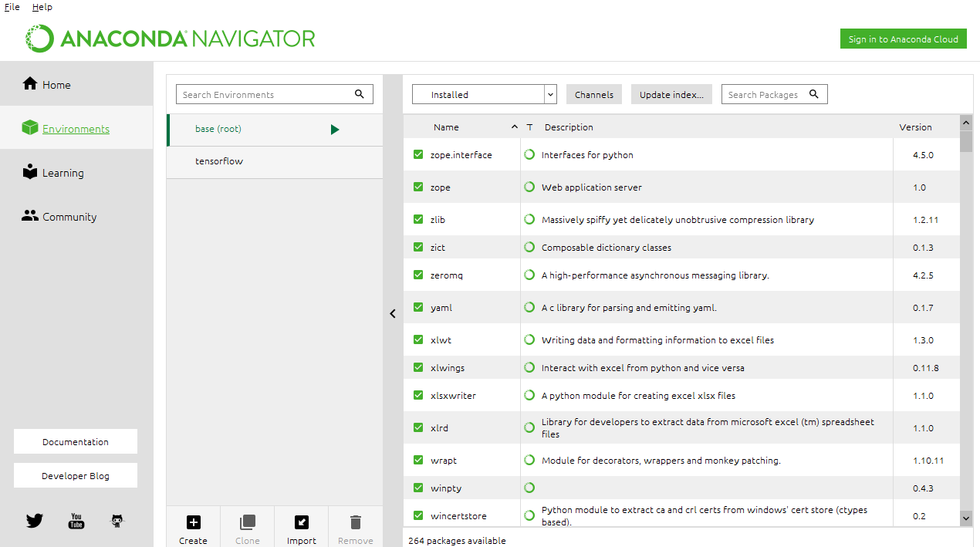
Task: Go to the Learning tab
Action: click(x=76, y=172)
